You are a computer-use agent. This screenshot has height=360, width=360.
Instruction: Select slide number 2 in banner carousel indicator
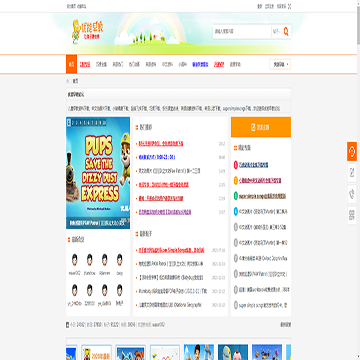tap(73, 123)
